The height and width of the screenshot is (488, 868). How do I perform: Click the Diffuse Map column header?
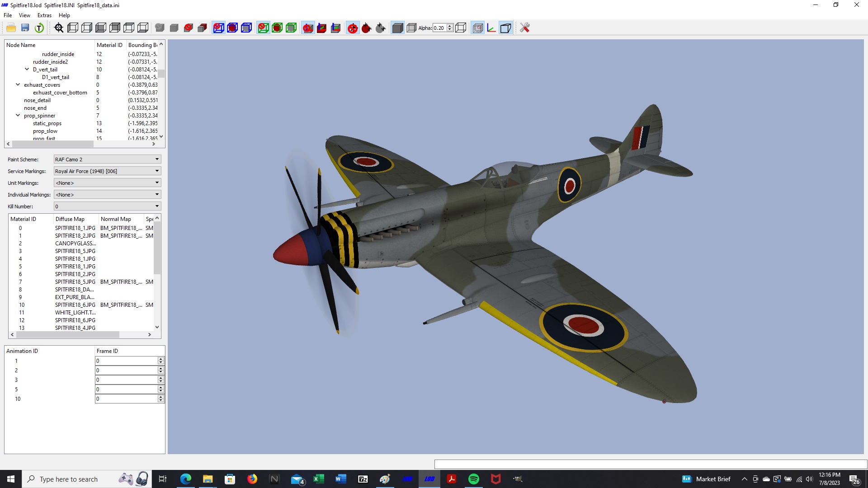pyautogui.click(x=76, y=219)
